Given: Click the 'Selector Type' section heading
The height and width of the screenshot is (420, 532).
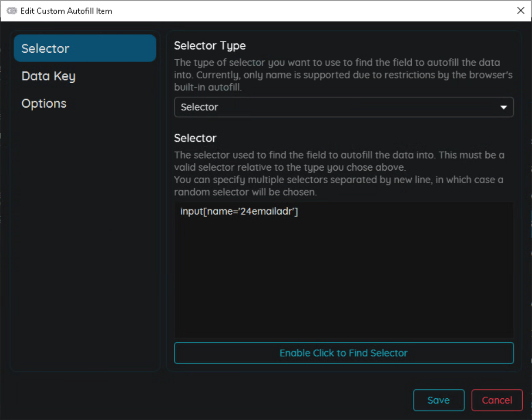Looking at the screenshot, I should pos(210,46).
